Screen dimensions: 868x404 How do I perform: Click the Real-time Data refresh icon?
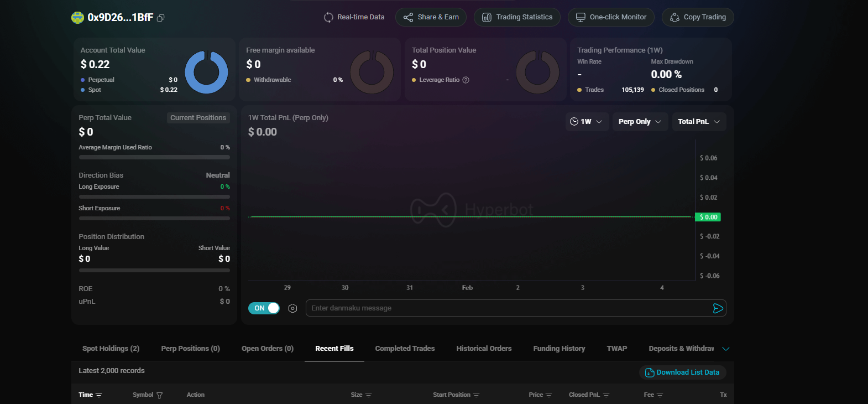click(328, 17)
